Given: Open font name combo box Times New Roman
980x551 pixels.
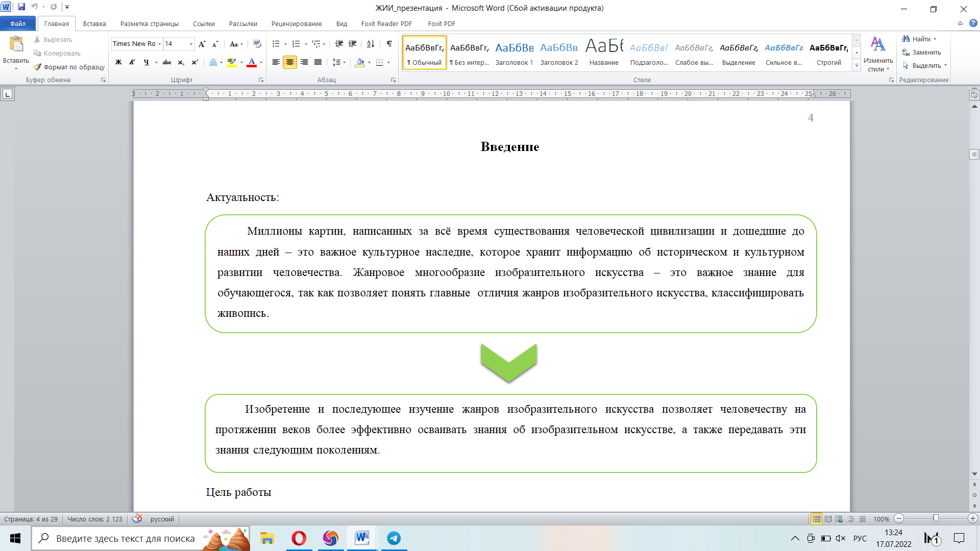Looking at the screenshot, I should [x=137, y=44].
